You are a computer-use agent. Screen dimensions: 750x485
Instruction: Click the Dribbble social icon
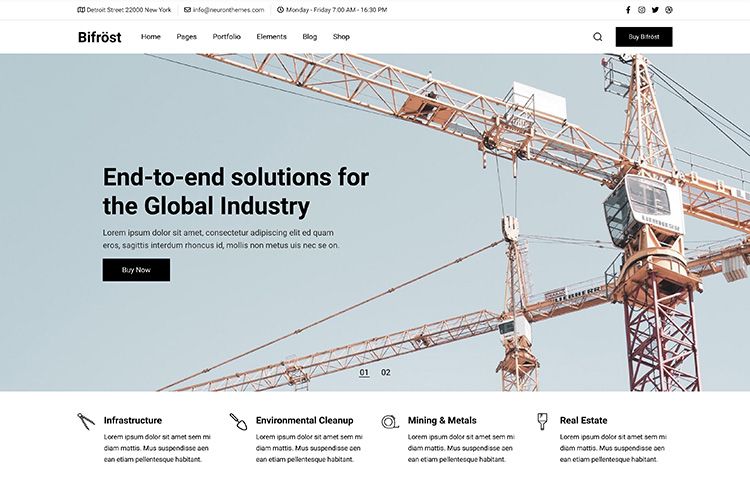tap(669, 10)
